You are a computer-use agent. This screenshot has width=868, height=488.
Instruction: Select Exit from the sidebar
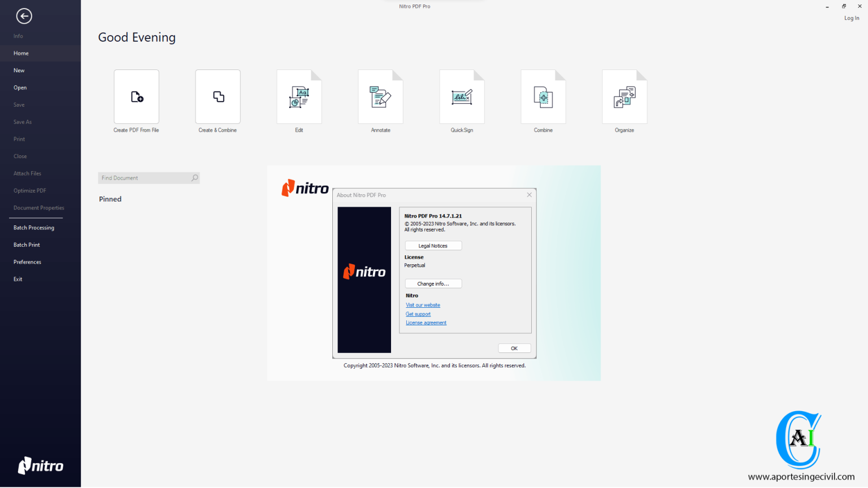click(x=18, y=278)
